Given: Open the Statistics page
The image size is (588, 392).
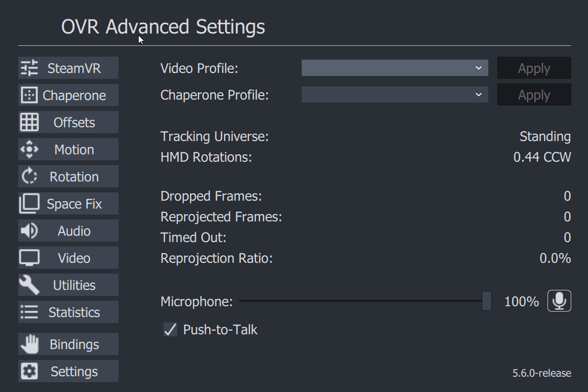Looking at the screenshot, I should pyautogui.click(x=68, y=312).
